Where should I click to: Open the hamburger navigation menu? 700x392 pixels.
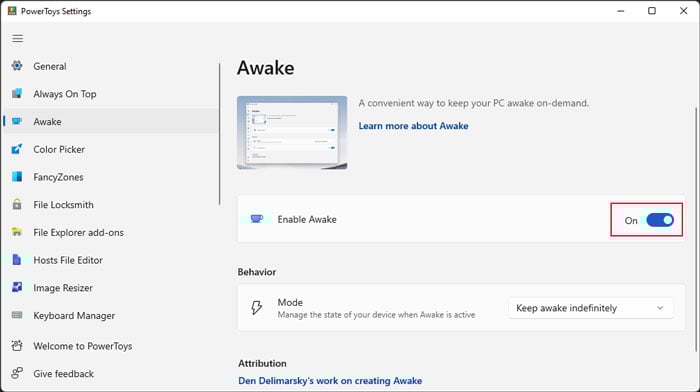[17, 38]
